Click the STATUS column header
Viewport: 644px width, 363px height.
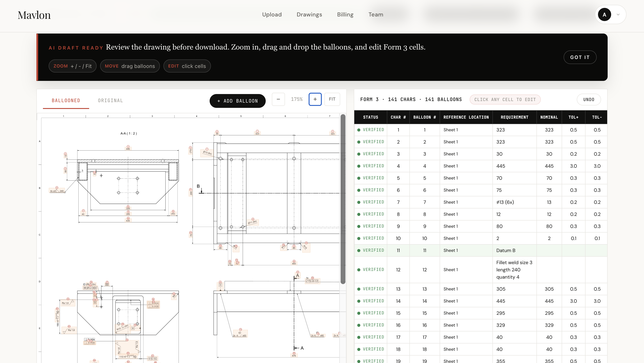click(x=370, y=117)
